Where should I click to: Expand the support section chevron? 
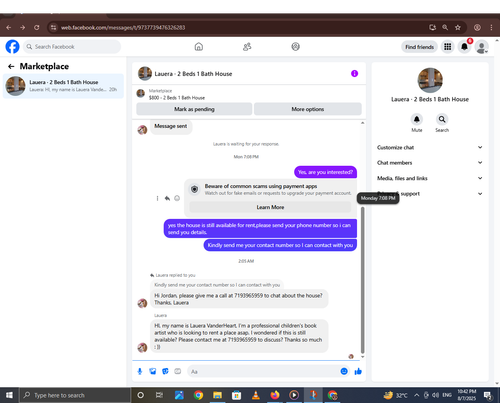coord(480,194)
